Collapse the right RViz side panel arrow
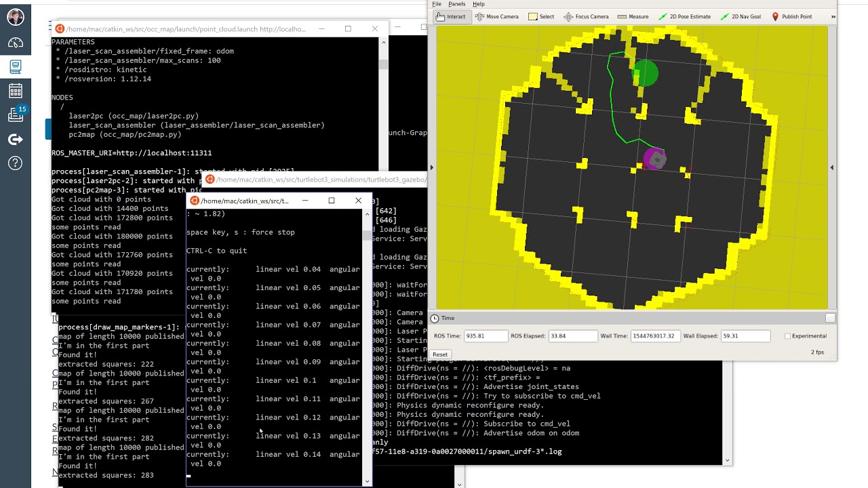 pyautogui.click(x=832, y=167)
